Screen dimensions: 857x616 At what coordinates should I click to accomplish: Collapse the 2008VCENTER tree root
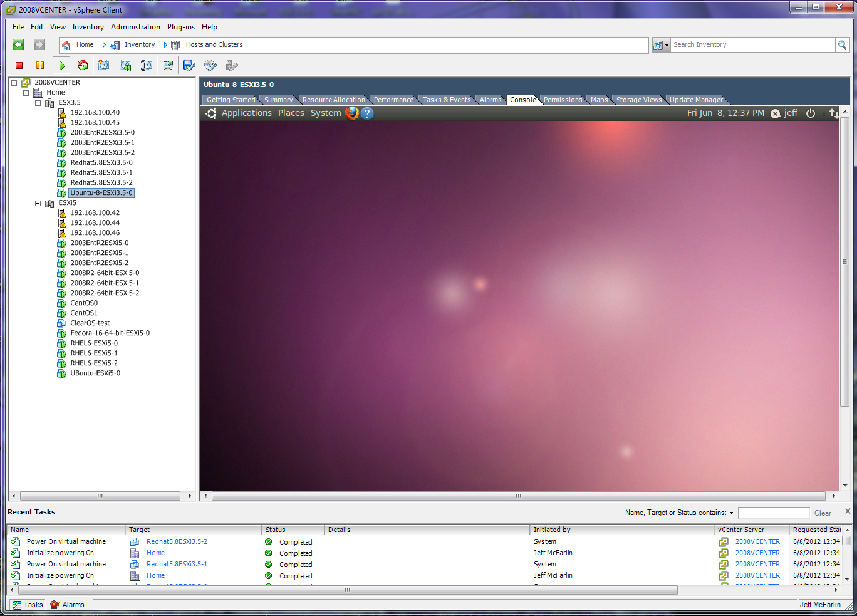click(14, 83)
